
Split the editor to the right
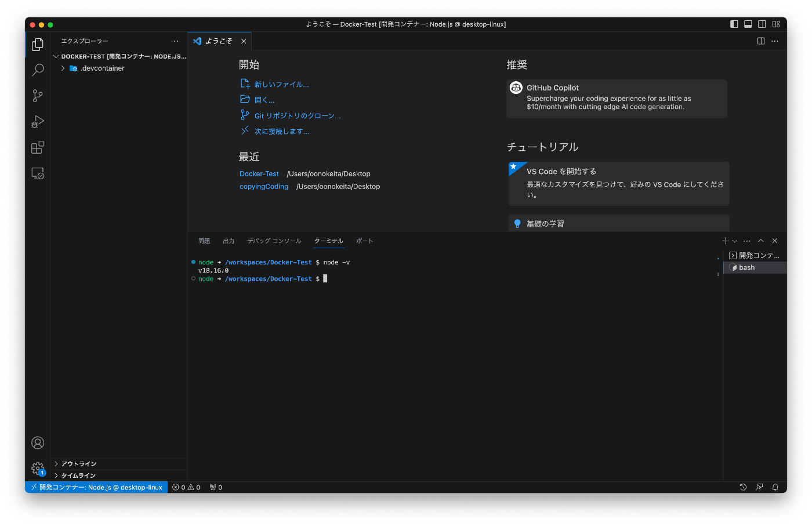coord(761,41)
